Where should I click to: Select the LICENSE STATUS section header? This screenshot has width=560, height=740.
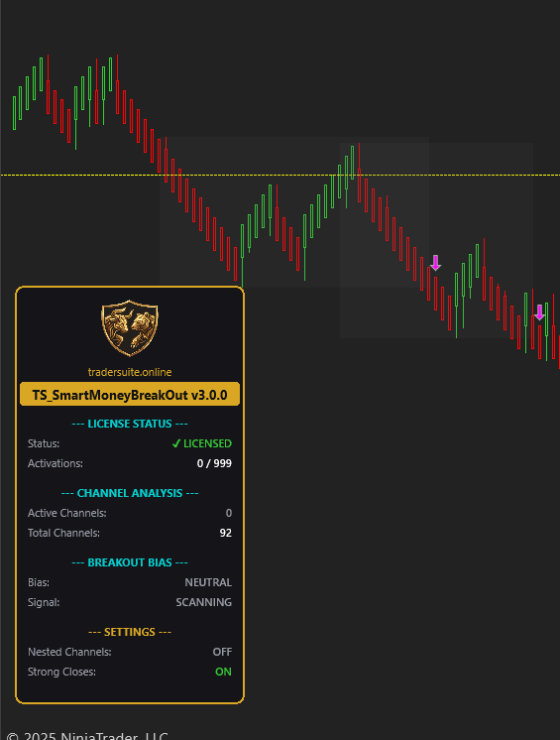pyautogui.click(x=130, y=424)
